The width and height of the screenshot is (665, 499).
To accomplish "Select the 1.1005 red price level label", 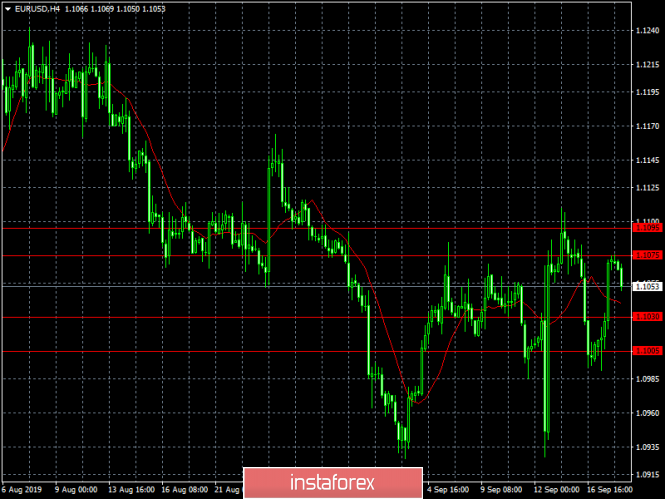I will point(648,350).
